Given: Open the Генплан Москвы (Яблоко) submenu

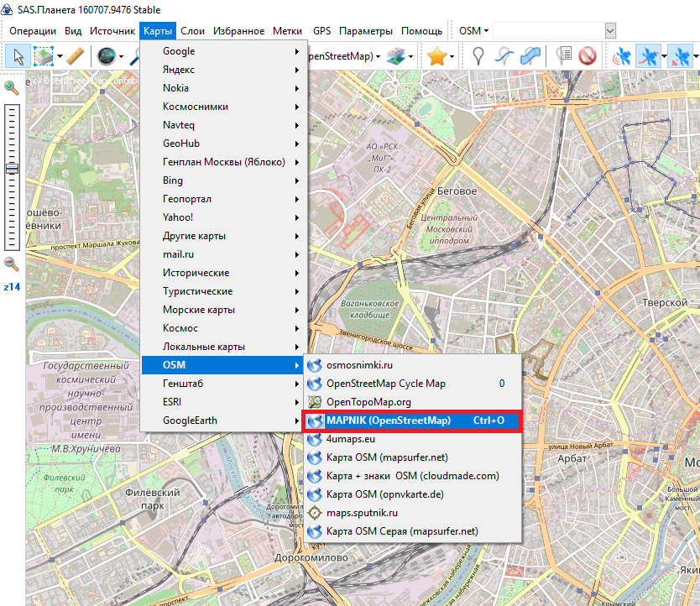Looking at the screenshot, I should (x=224, y=162).
